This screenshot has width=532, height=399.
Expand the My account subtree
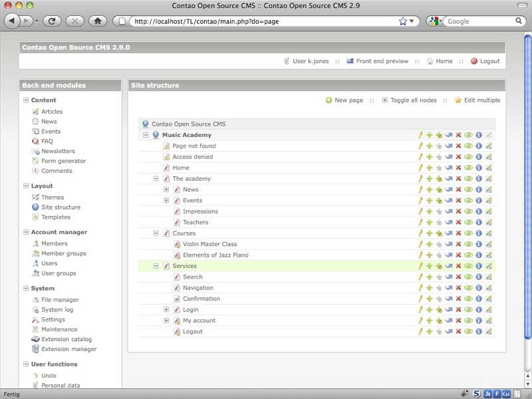166,321
